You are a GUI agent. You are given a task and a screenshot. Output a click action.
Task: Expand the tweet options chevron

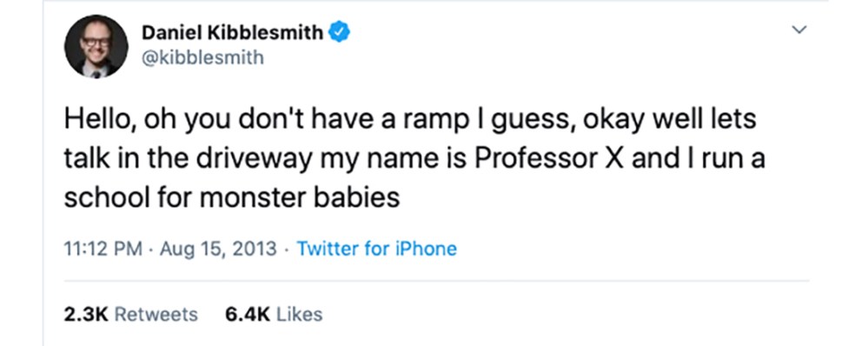[798, 30]
